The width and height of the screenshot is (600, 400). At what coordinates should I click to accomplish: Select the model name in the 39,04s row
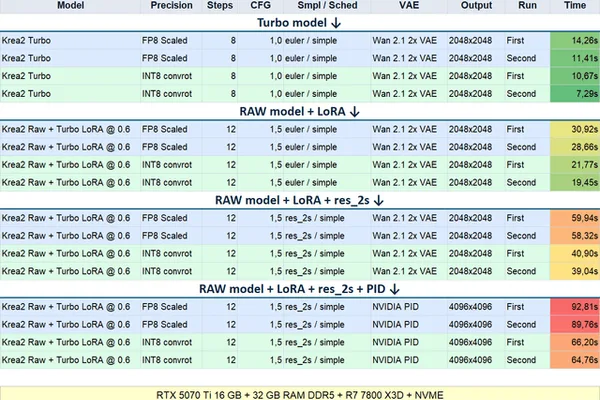(66, 271)
